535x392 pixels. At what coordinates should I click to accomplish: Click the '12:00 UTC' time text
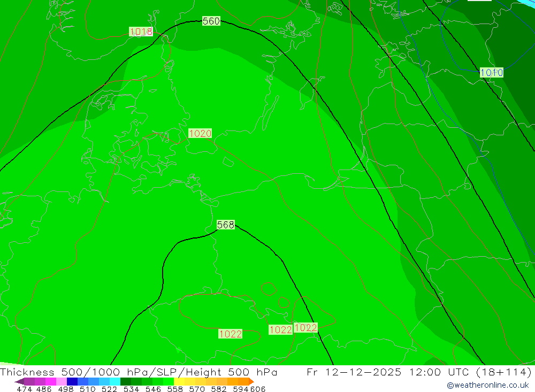click(x=439, y=372)
